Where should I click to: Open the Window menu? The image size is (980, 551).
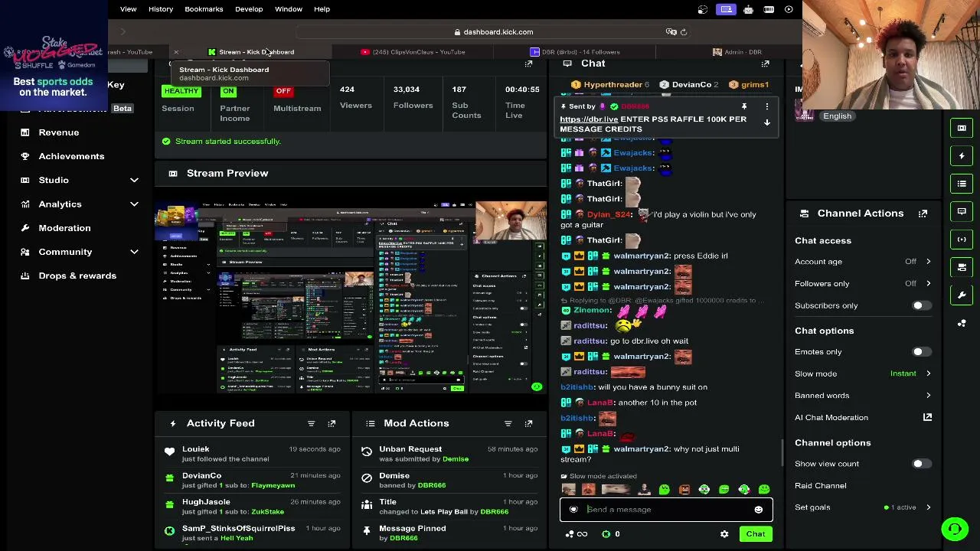(289, 9)
